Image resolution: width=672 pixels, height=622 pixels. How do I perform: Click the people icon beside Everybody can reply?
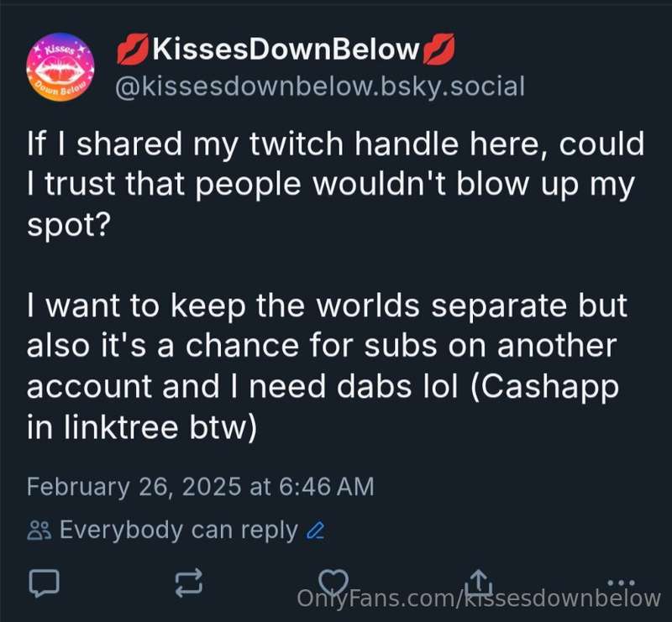(x=39, y=531)
